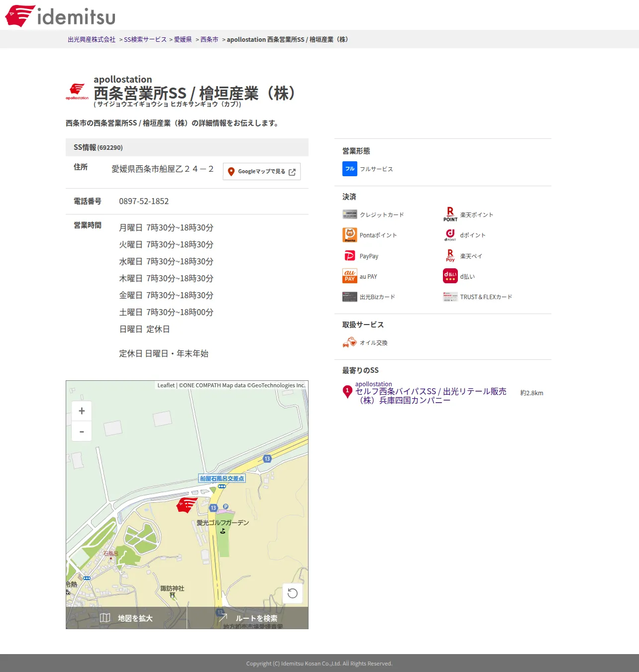Image resolution: width=639 pixels, height=672 pixels.
Task: Click the blue フル full-service badge
Action: 350,169
